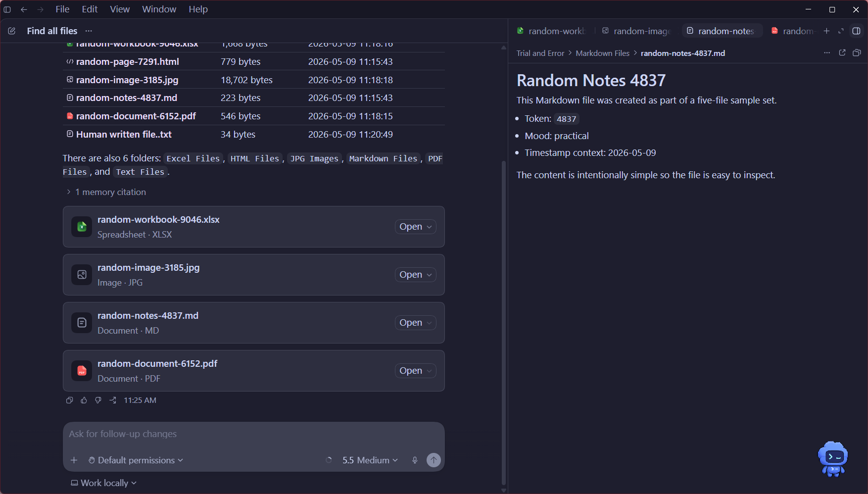Image resolution: width=868 pixels, height=494 pixels.
Task: Click the Find all files conversation title
Action: coord(52,31)
